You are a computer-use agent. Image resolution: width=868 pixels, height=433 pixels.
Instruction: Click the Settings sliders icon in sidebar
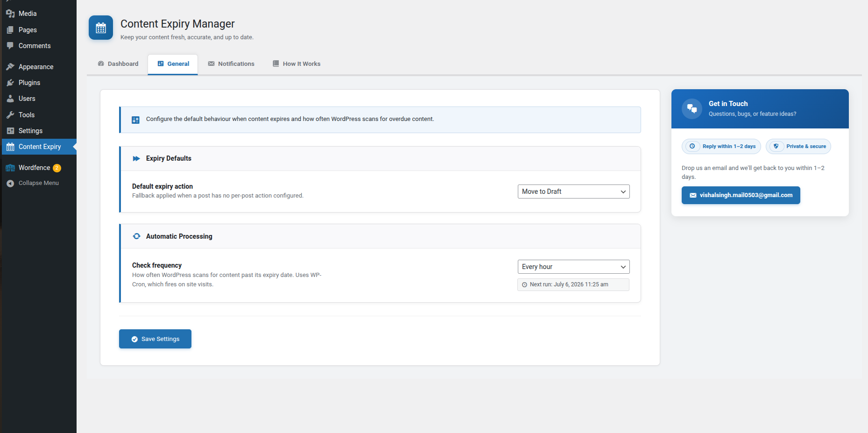pyautogui.click(x=10, y=131)
